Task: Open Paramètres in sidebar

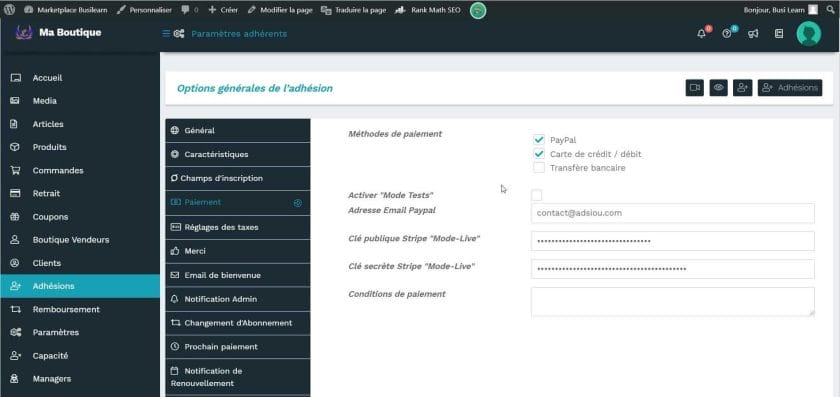Action: pyautogui.click(x=80, y=332)
